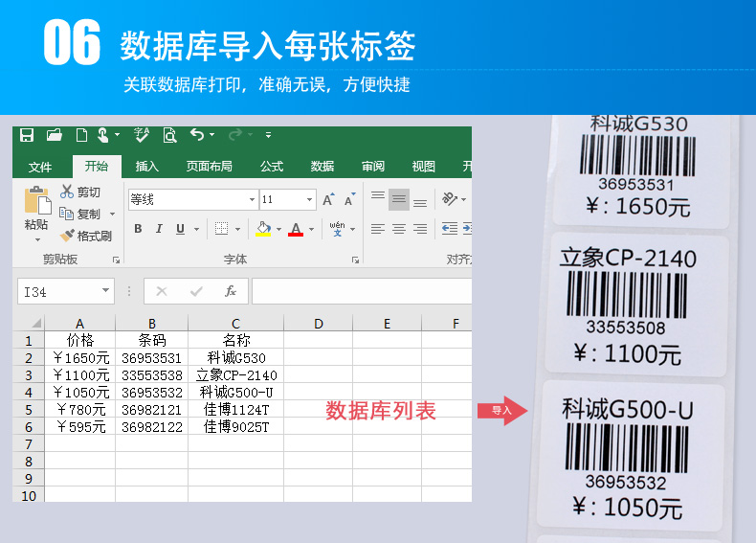Click the 格式刷 format painter button
The height and width of the screenshot is (543, 756).
tap(86, 236)
